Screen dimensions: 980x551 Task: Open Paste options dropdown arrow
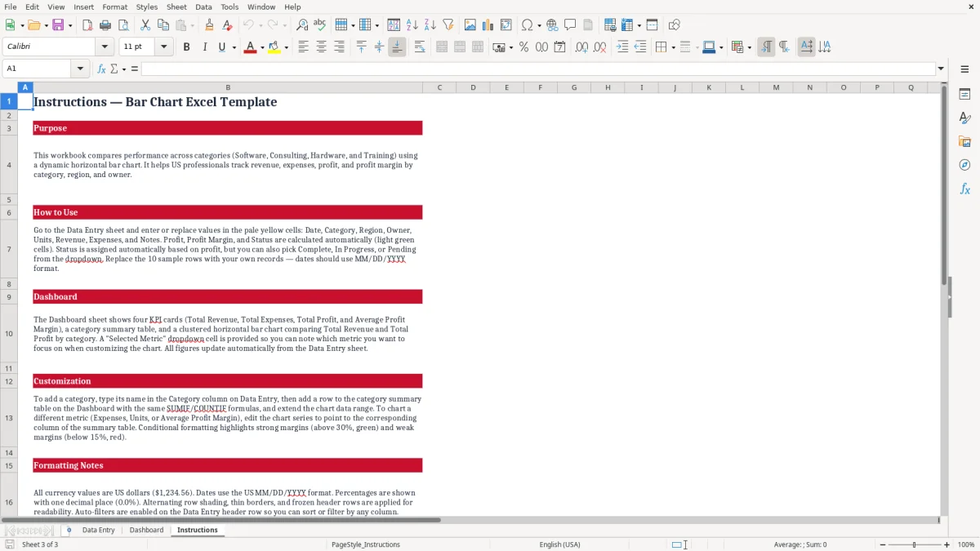192,25
